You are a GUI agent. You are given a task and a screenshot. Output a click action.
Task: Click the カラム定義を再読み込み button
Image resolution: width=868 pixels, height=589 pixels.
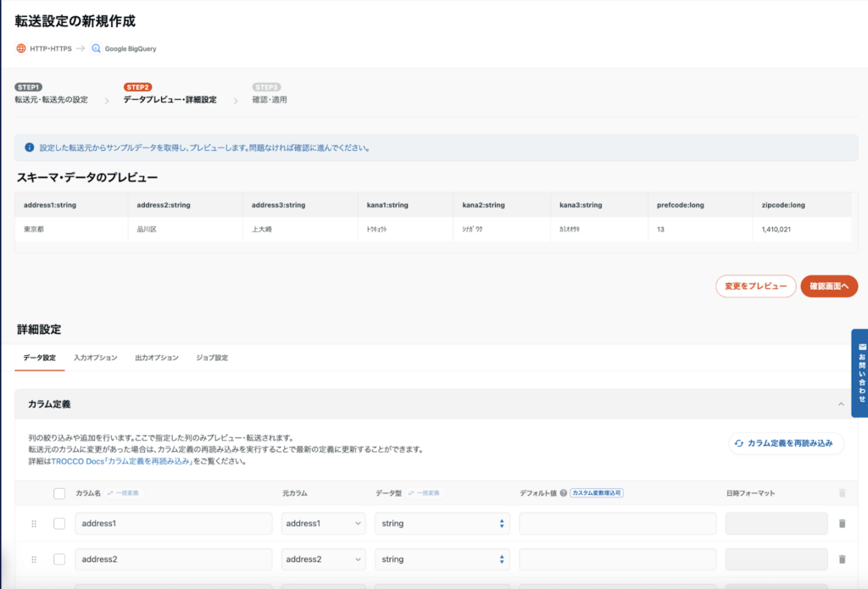(786, 443)
